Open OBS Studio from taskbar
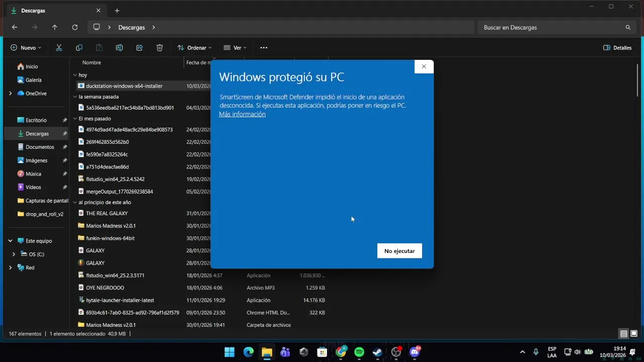This screenshot has width=644, height=362. (x=396, y=352)
